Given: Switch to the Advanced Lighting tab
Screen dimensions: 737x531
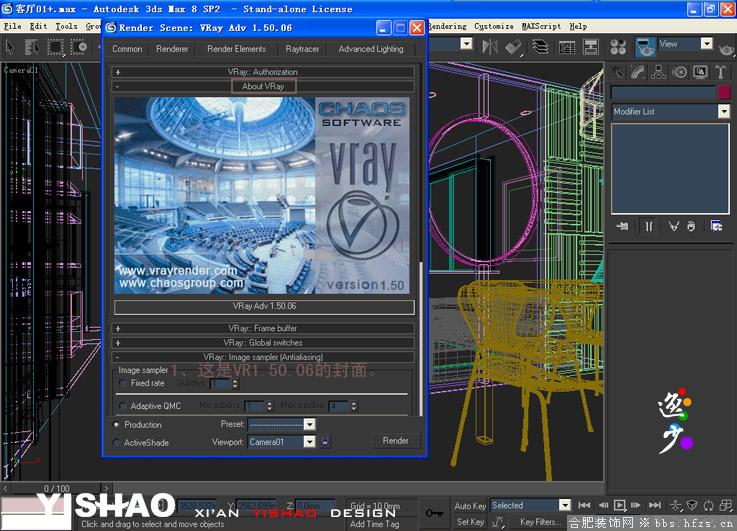Looking at the screenshot, I should click(371, 49).
